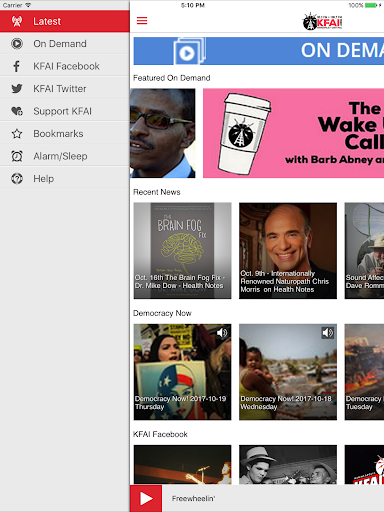Click the KFAI Facebook section heading

pyautogui.click(x=160, y=434)
